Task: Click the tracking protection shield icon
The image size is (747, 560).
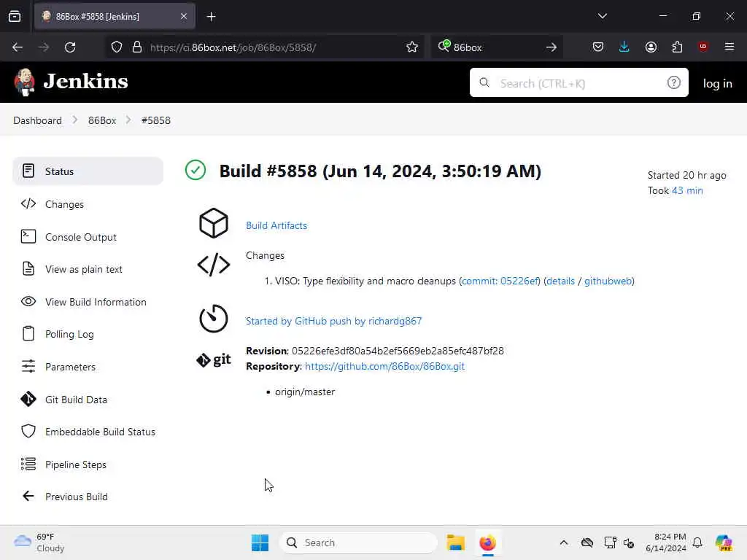Action: click(x=117, y=47)
